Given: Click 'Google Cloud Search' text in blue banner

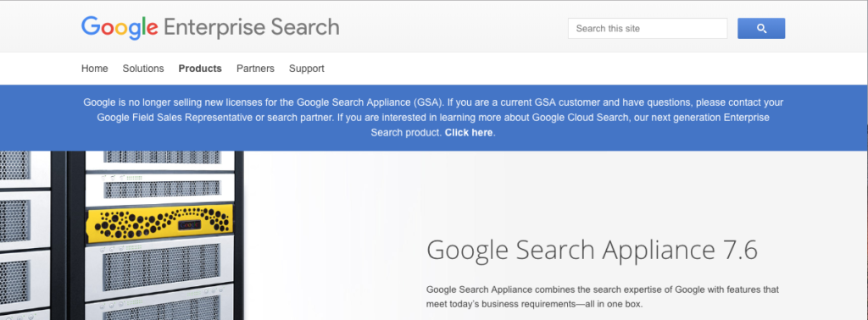Looking at the screenshot, I should pyautogui.click(x=580, y=117).
